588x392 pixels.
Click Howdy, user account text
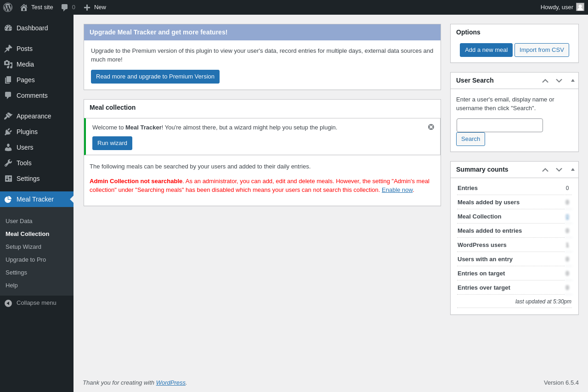557,7
